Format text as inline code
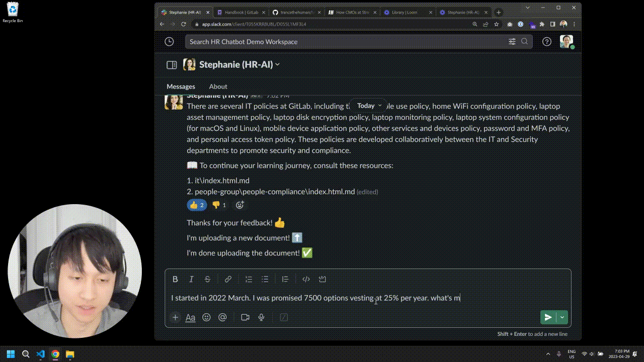 click(x=306, y=279)
